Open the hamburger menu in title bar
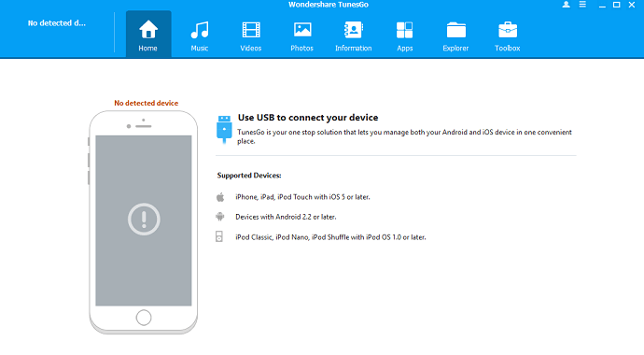The width and height of the screenshot is (644, 355). click(582, 5)
